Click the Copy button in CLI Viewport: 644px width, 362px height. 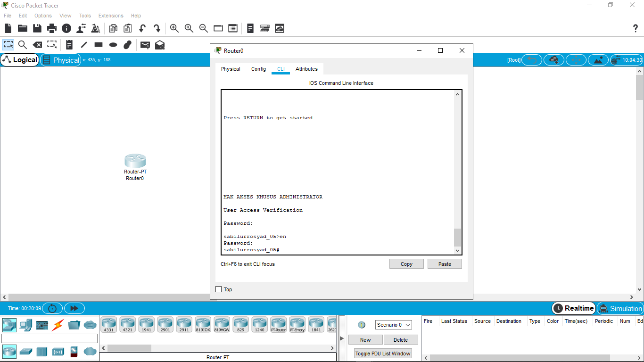pos(406,264)
